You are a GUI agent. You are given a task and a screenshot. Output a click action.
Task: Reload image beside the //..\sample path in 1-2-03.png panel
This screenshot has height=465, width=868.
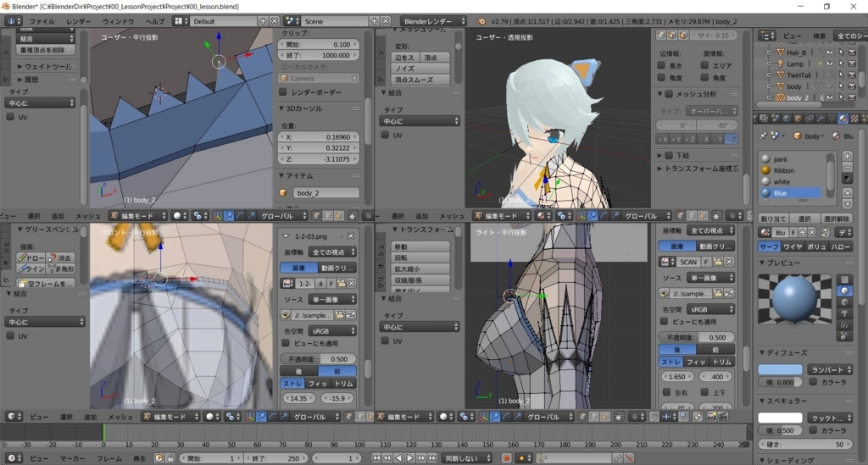coord(350,315)
